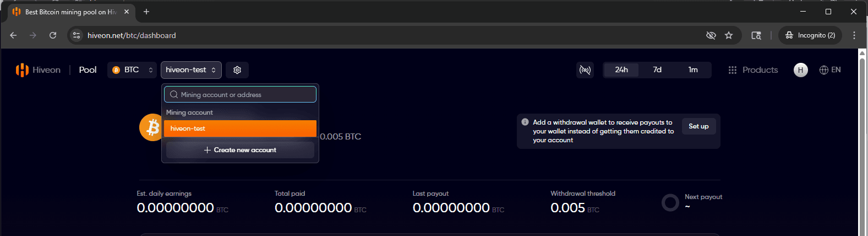Switch to the 7d time range

point(657,70)
